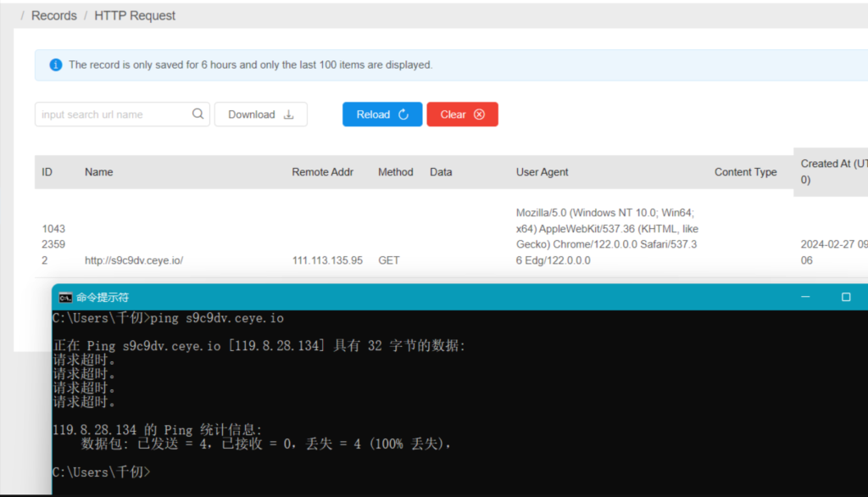This screenshot has width=868, height=497.
Task: Maximize the Command Prompt window
Action: click(x=846, y=297)
